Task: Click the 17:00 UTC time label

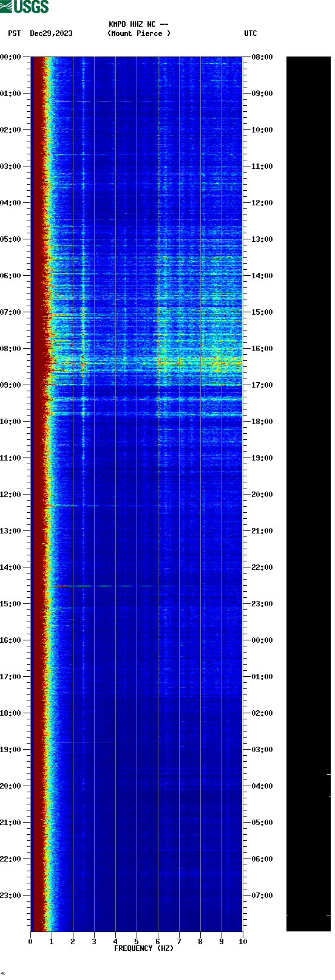Action: pos(262,385)
